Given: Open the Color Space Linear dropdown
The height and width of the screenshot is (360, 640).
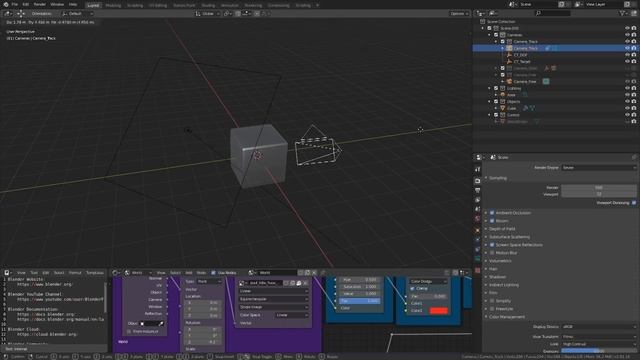Looking at the screenshot, I should pyautogui.click(x=291, y=315).
